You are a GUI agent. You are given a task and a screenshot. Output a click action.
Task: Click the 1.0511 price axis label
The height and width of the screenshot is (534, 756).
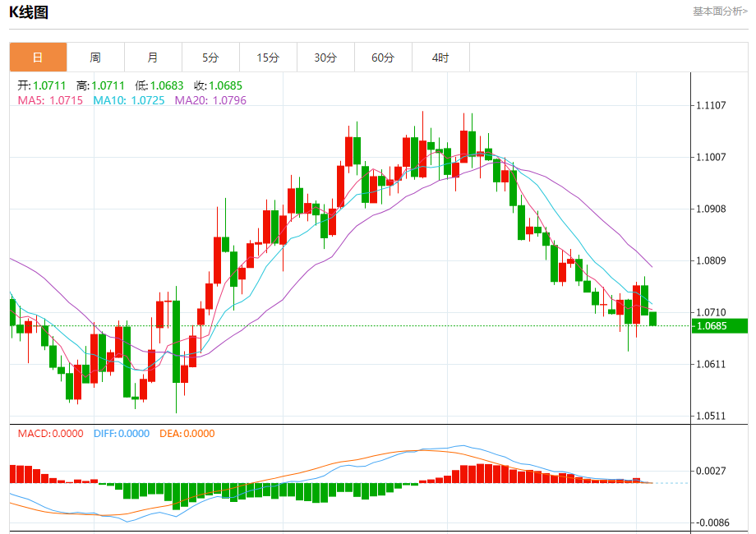pyautogui.click(x=711, y=416)
